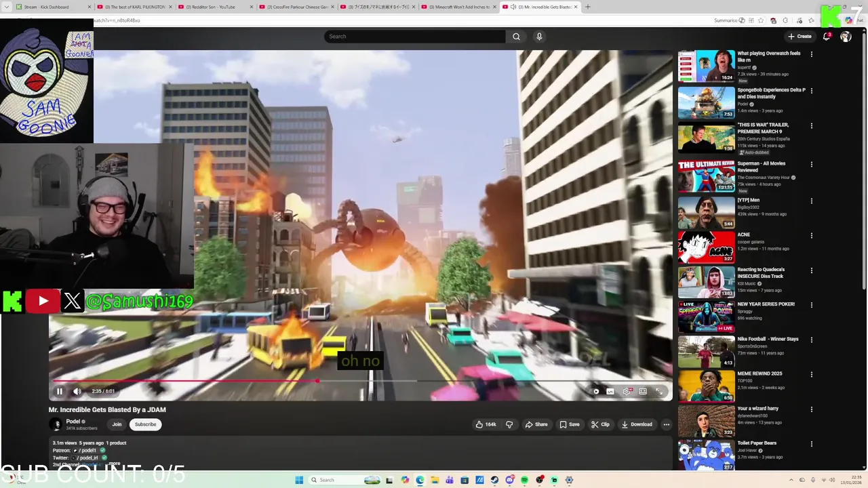The height and width of the screenshot is (488, 868).
Task: Open Windows Start menu
Action: pos(298,480)
